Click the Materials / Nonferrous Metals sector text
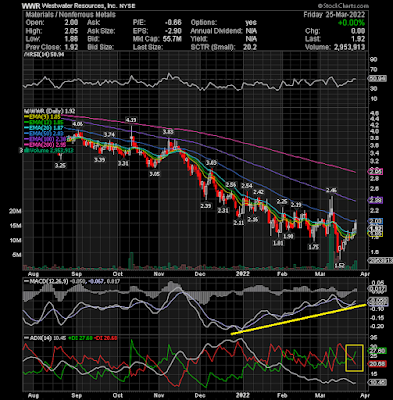The height and width of the screenshot is (400, 393). pyautogui.click(x=71, y=15)
